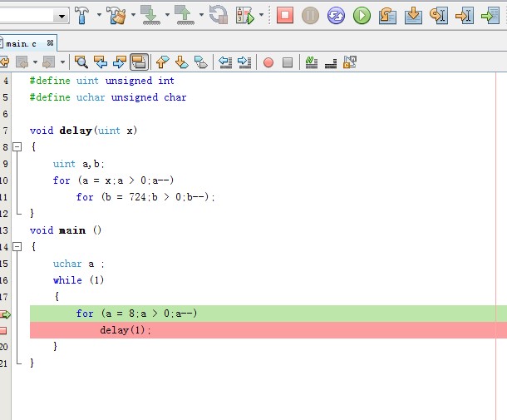Image resolution: width=507 pixels, height=420 pixels.
Task: Click the "for (b = 724;b > 0;b--);" line
Action: tap(145, 197)
